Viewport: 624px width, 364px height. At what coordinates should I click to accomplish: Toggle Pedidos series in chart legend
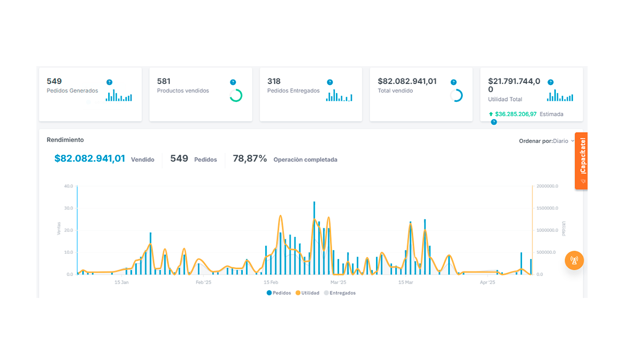pyautogui.click(x=279, y=293)
